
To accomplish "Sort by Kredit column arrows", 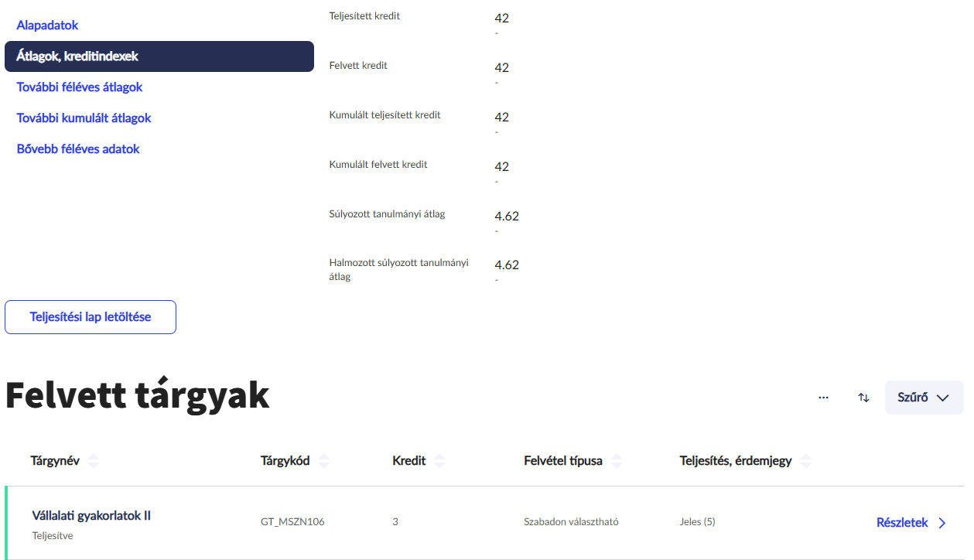I will click(439, 461).
